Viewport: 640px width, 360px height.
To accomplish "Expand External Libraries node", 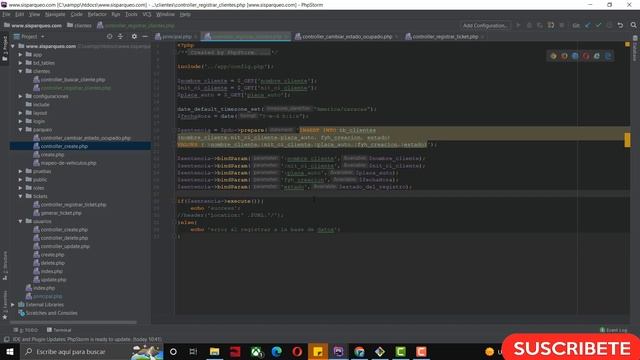I will (x=13, y=304).
